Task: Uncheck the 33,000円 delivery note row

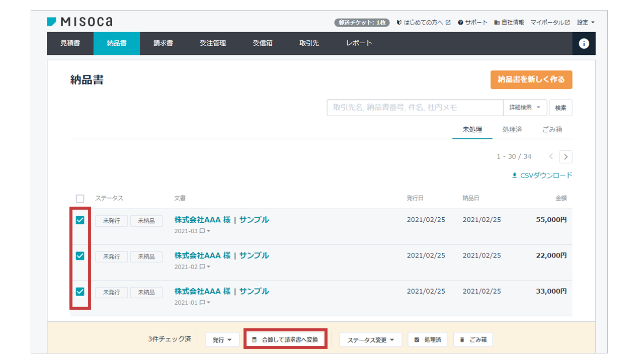Action: click(x=80, y=292)
